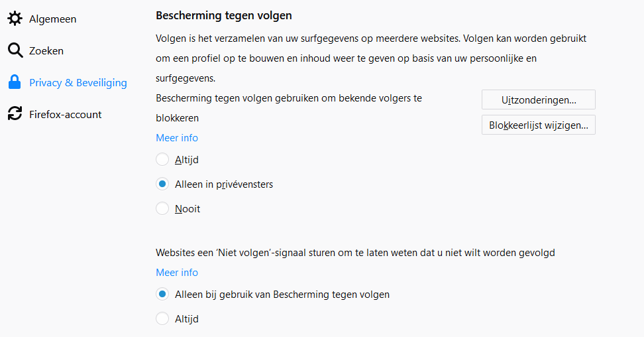The width and height of the screenshot is (644, 337).
Task: Open the Uitzonderingen... dialog button
Action: pos(538,100)
